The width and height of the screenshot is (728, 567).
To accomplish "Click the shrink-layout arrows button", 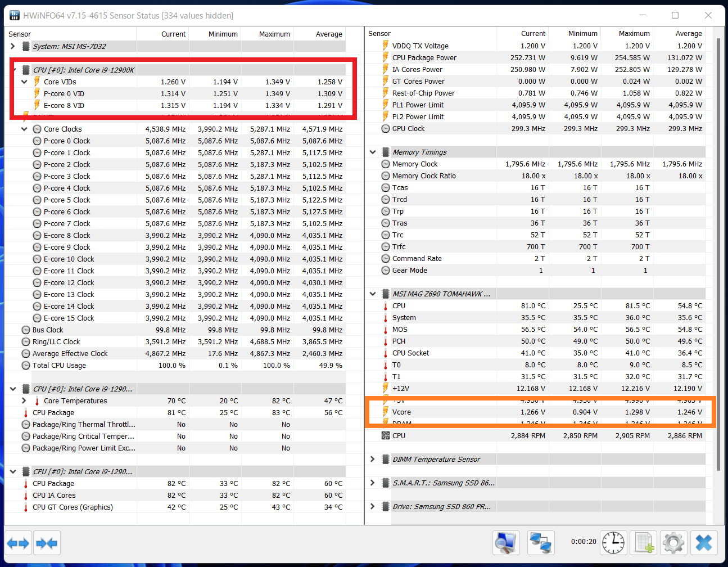I will [46, 543].
